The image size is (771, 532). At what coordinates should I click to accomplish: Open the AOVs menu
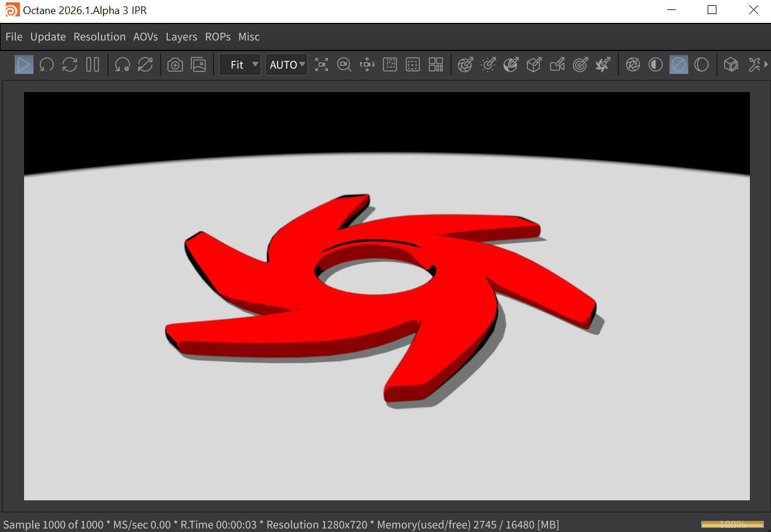[x=146, y=36]
